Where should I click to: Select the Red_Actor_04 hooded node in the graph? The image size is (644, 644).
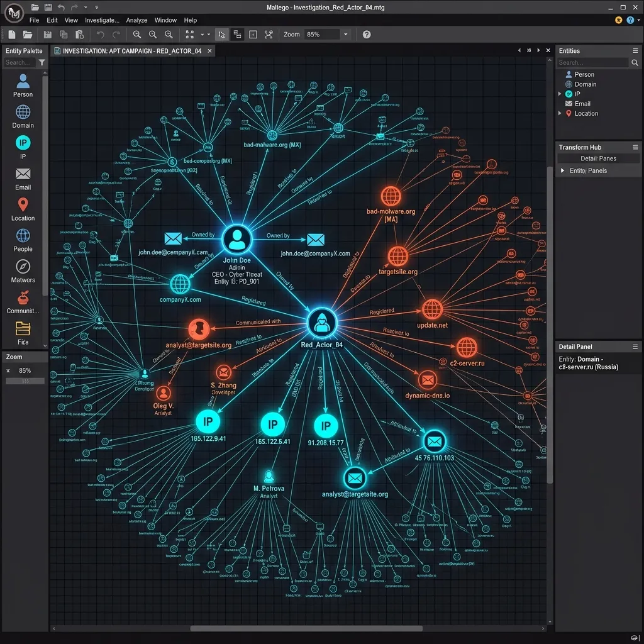tap(322, 323)
